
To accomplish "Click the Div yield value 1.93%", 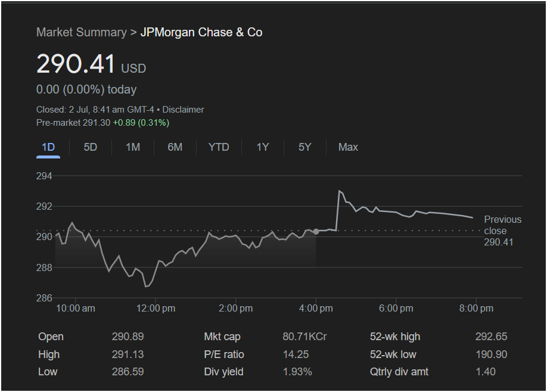I will point(297,372).
